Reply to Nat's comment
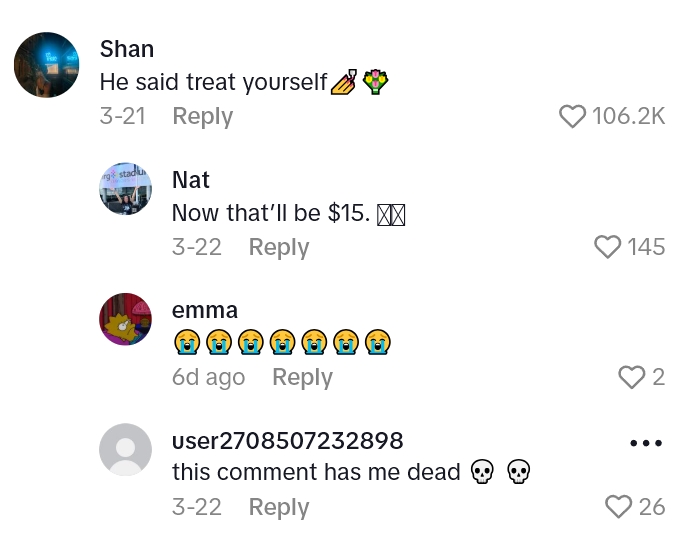The height and width of the screenshot is (538, 674). [x=278, y=247]
